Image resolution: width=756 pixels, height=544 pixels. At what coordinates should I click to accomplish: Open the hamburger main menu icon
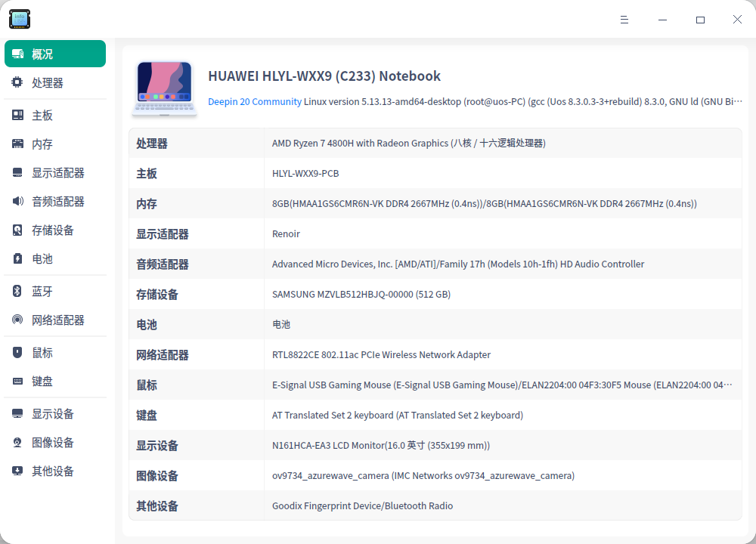click(624, 20)
